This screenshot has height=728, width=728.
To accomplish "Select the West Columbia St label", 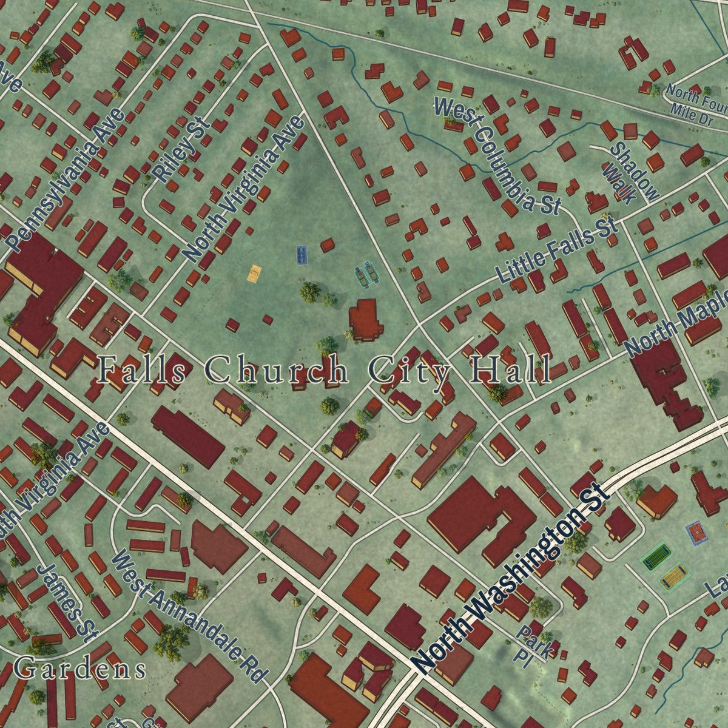I will click(x=497, y=157).
